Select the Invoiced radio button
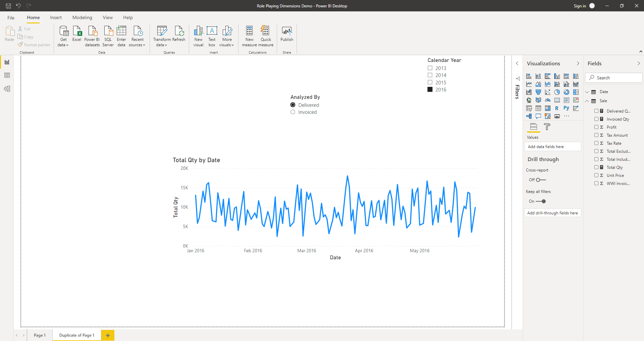 coord(293,112)
